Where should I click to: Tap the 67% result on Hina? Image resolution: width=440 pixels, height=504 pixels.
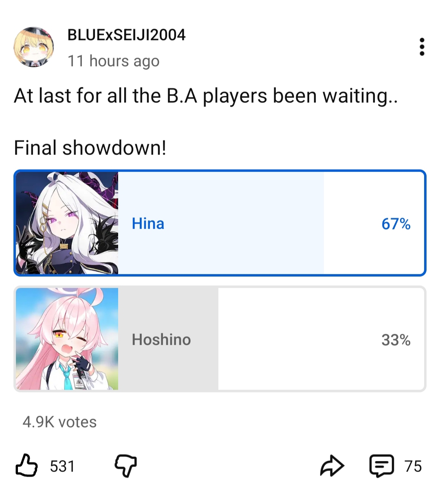396,224
